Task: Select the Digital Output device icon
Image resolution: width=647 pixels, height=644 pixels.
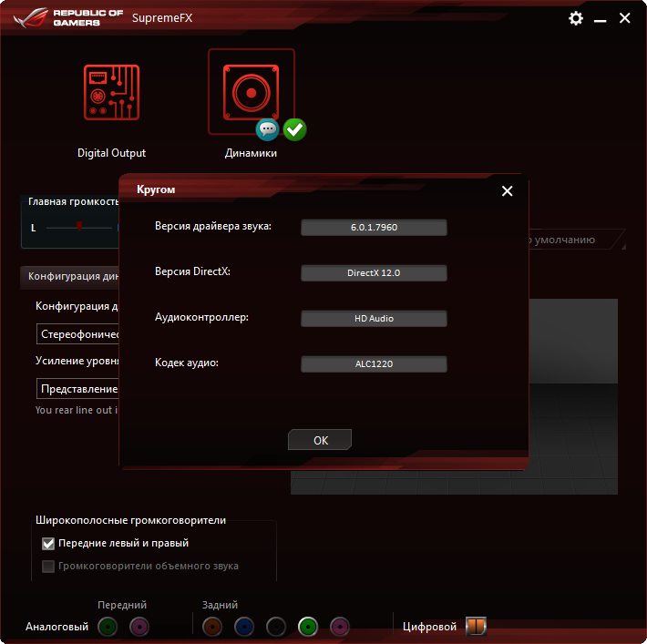Action: [x=111, y=92]
